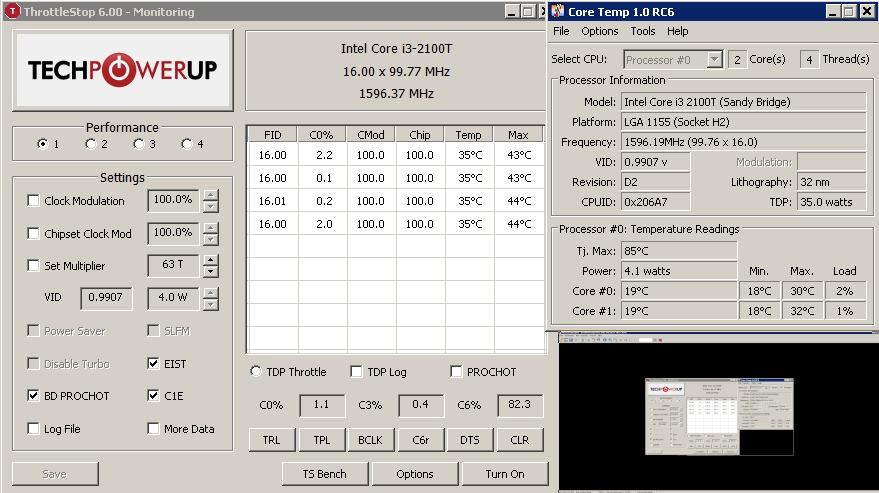Screen dimensions: 879x493
Task: Click the Chip column header
Action: point(420,135)
